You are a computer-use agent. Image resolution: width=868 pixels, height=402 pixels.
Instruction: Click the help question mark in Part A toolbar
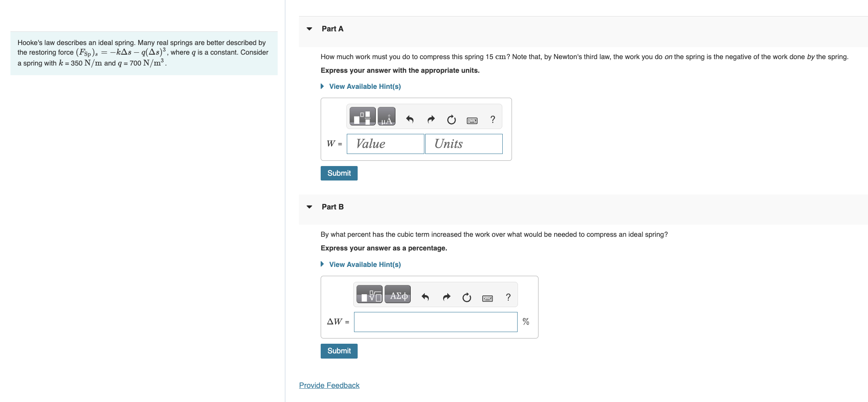pos(493,119)
